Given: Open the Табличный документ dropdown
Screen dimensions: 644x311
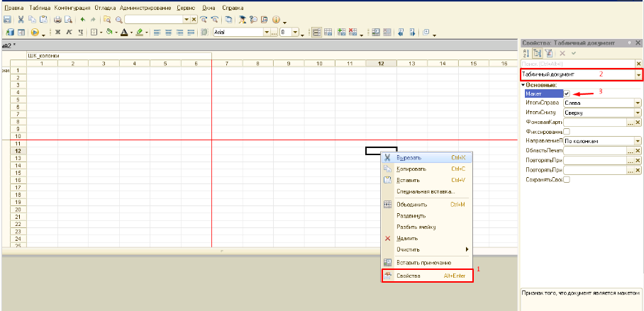Looking at the screenshot, I should click(x=638, y=74).
